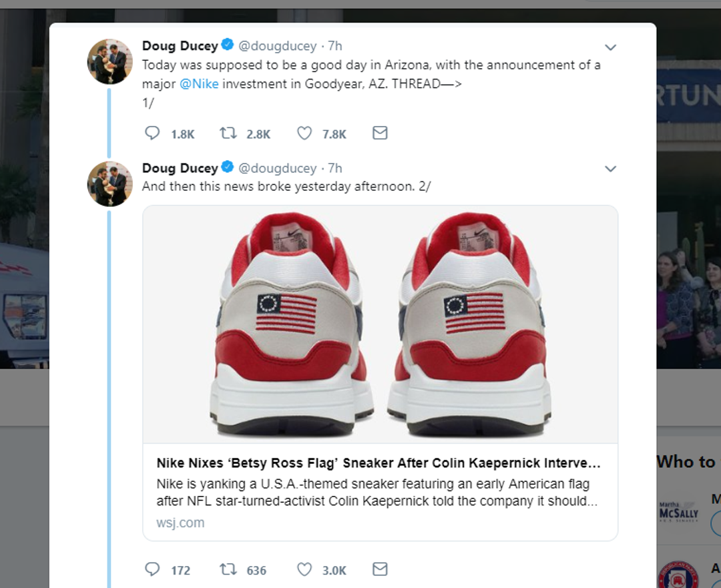
Task: Open the second tweet's more options chevron
Action: click(x=610, y=169)
